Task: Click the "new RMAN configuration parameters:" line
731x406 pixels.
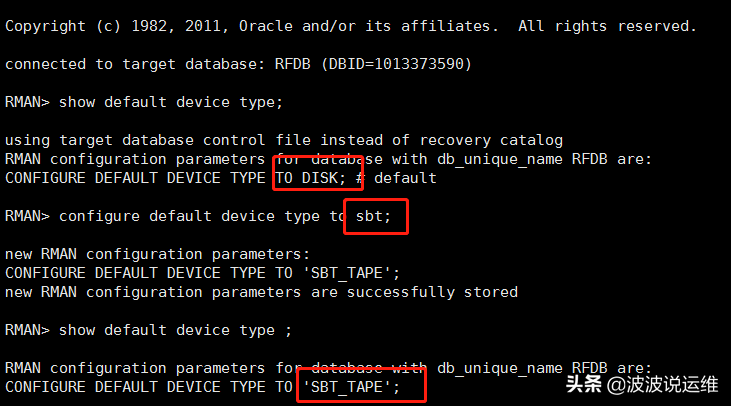Action: coord(159,254)
